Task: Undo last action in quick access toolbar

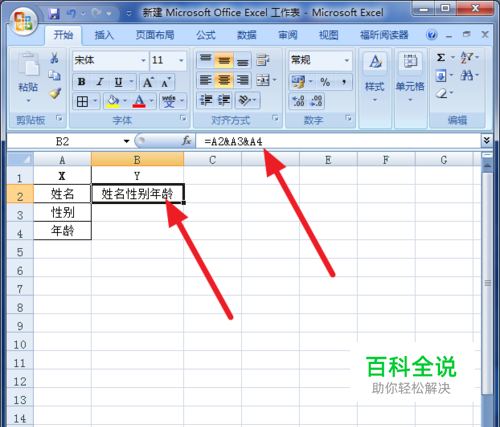Action: 71,13
